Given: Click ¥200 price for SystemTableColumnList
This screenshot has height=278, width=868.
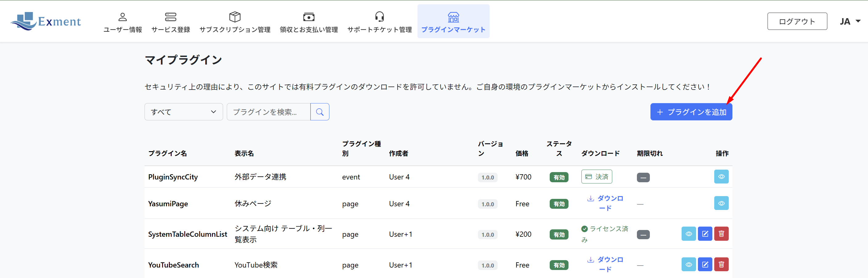Looking at the screenshot, I should tap(523, 234).
